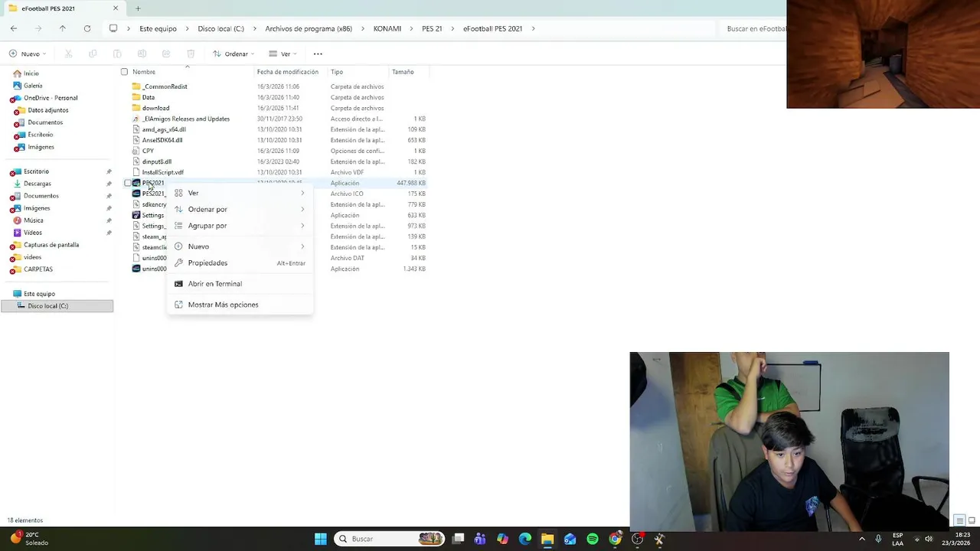
Task: Toggle the select-all checkbox beside Nombre
Action: tap(124, 72)
